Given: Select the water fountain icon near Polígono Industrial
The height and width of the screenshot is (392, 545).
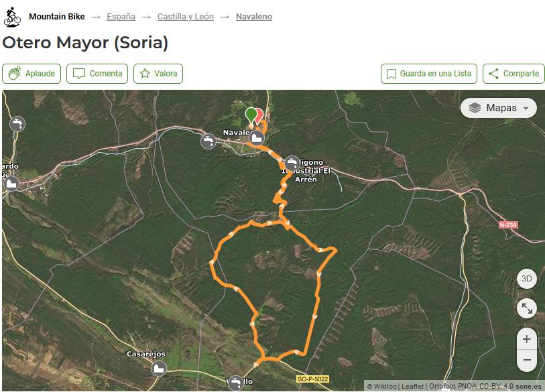Looking at the screenshot, I should pyautogui.click(x=292, y=163).
